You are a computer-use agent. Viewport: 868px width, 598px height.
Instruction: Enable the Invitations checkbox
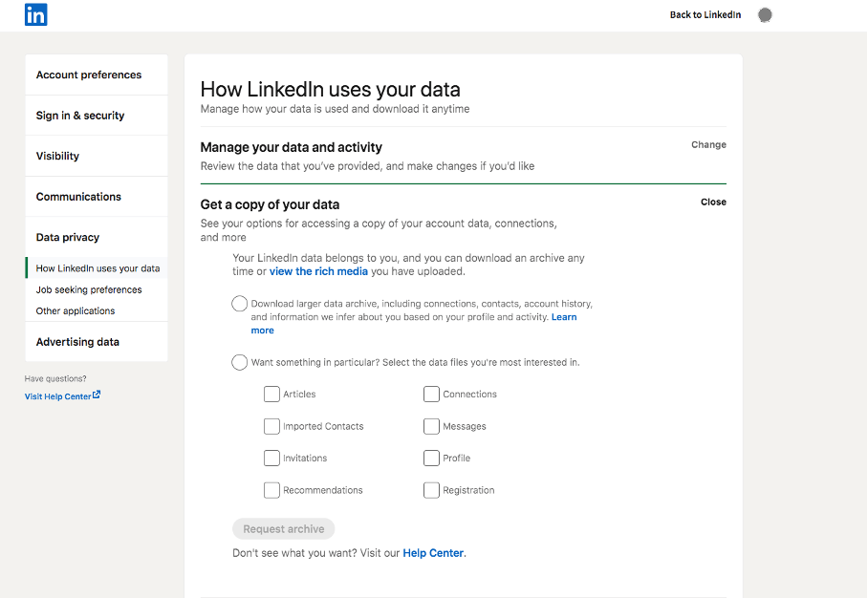pos(271,458)
